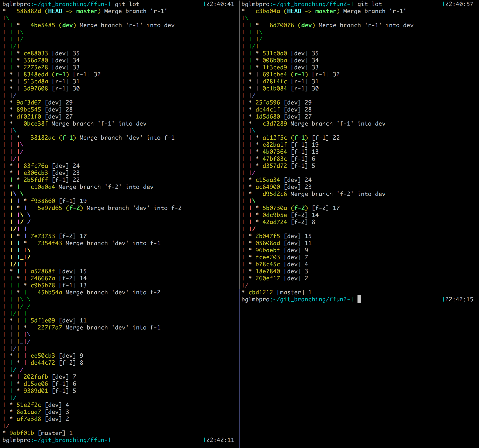Image resolution: width=479 pixels, height=448 pixels.
Task: Click commit hash 51e2f2c
Action: (x=29, y=405)
